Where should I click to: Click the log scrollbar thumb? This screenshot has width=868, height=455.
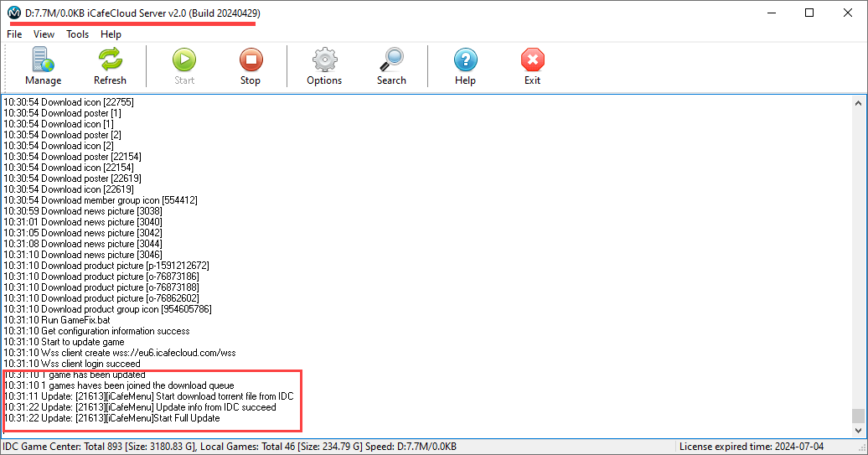coord(858,415)
